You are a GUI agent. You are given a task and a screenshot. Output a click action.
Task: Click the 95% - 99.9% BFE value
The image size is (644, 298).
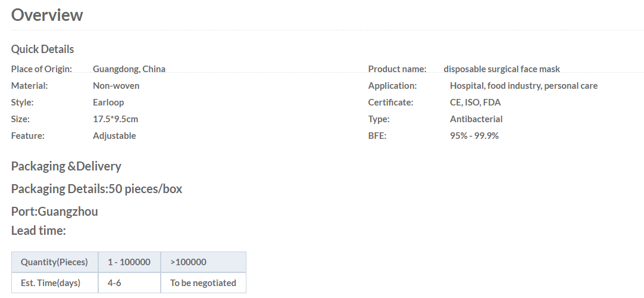point(474,136)
